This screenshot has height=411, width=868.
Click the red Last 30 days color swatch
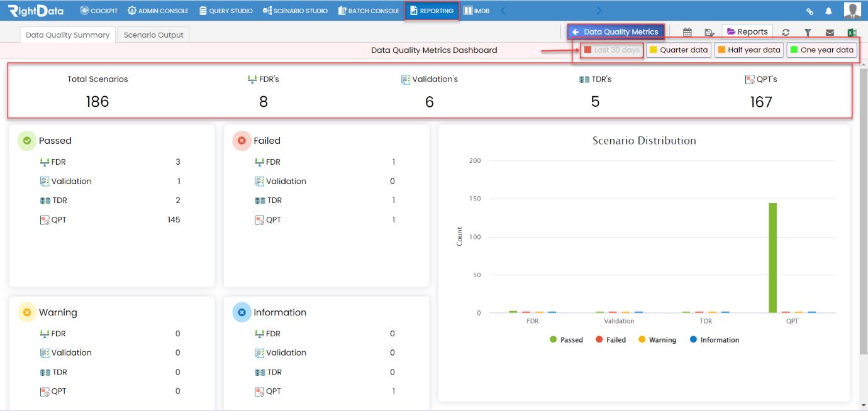pos(588,50)
